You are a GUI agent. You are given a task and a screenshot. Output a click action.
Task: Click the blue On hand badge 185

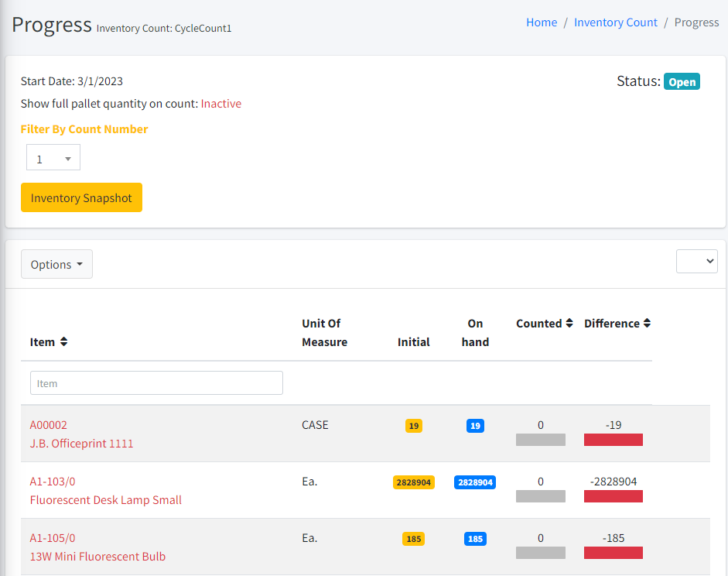pyautogui.click(x=475, y=539)
